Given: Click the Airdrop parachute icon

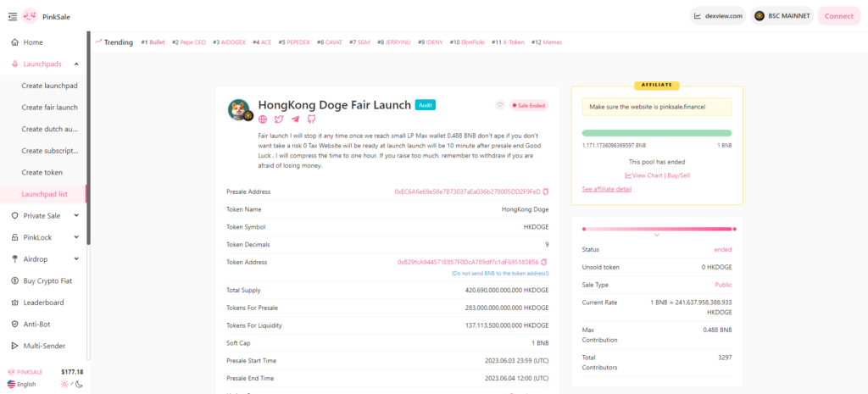Looking at the screenshot, I should point(15,259).
